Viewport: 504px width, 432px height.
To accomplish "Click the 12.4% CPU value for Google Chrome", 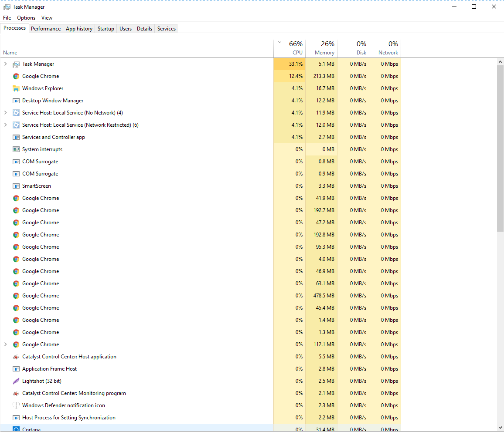I will [x=296, y=76].
